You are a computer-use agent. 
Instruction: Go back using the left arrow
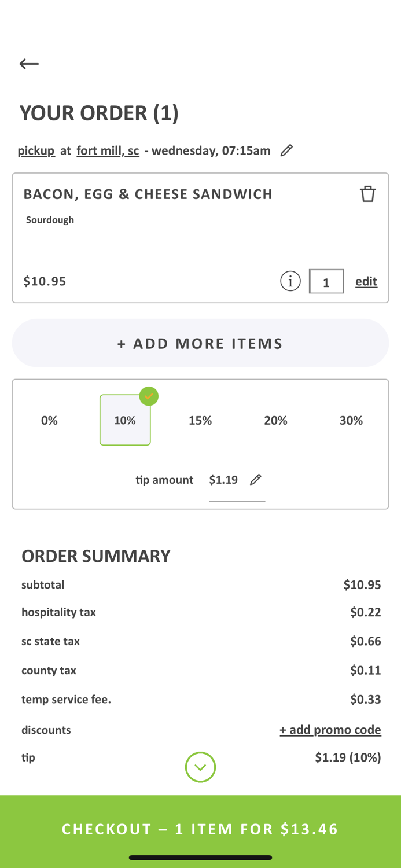click(x=29, y=64)
